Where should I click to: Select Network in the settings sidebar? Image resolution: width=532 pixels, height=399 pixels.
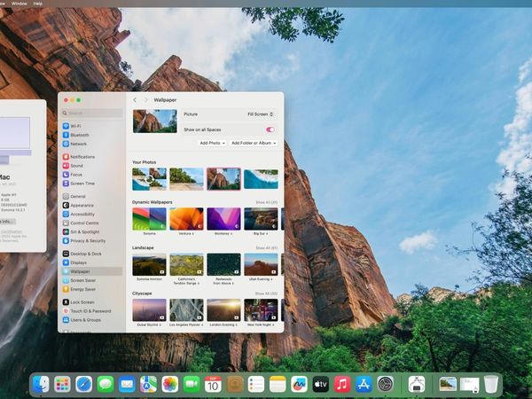coord(74,144)
